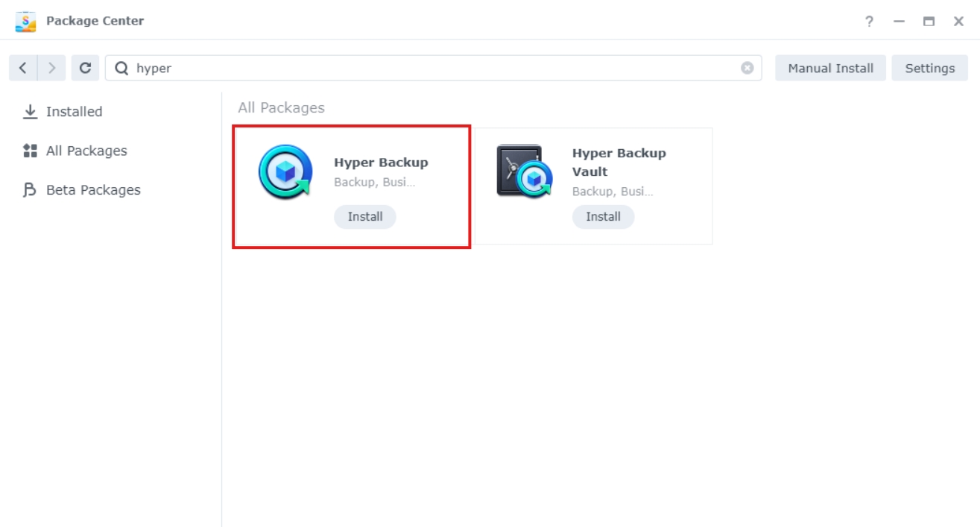Refresh the package list
Screen dimensions: 980x527
click(85, 68)
